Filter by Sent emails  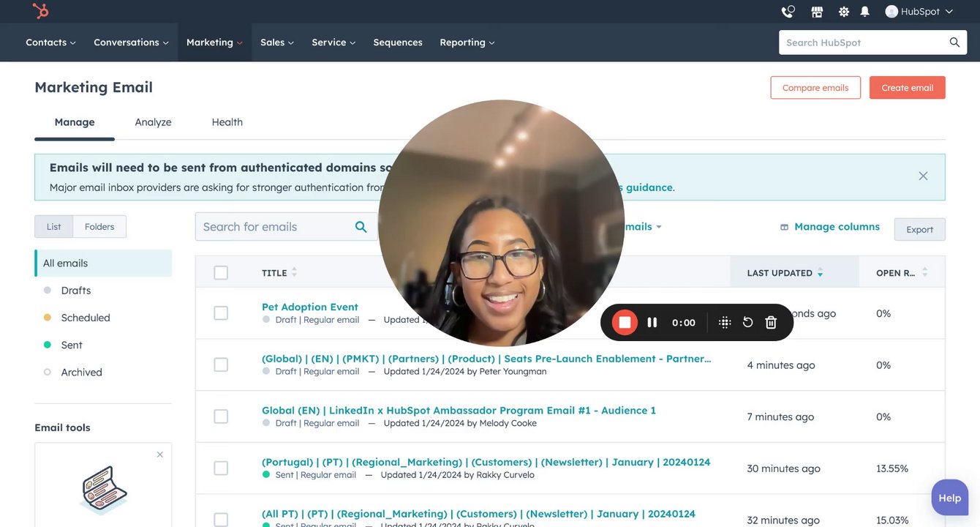click(72, 345)
